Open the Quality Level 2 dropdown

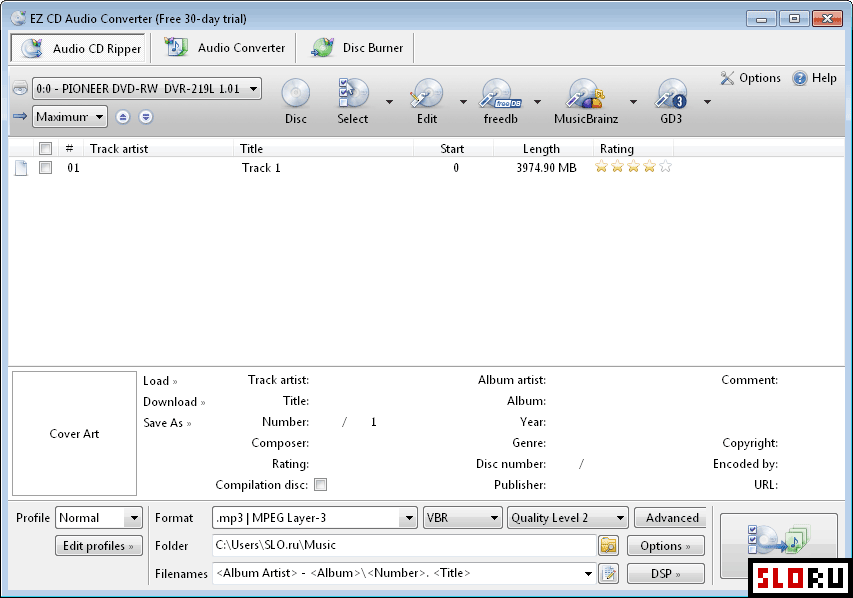567,517
